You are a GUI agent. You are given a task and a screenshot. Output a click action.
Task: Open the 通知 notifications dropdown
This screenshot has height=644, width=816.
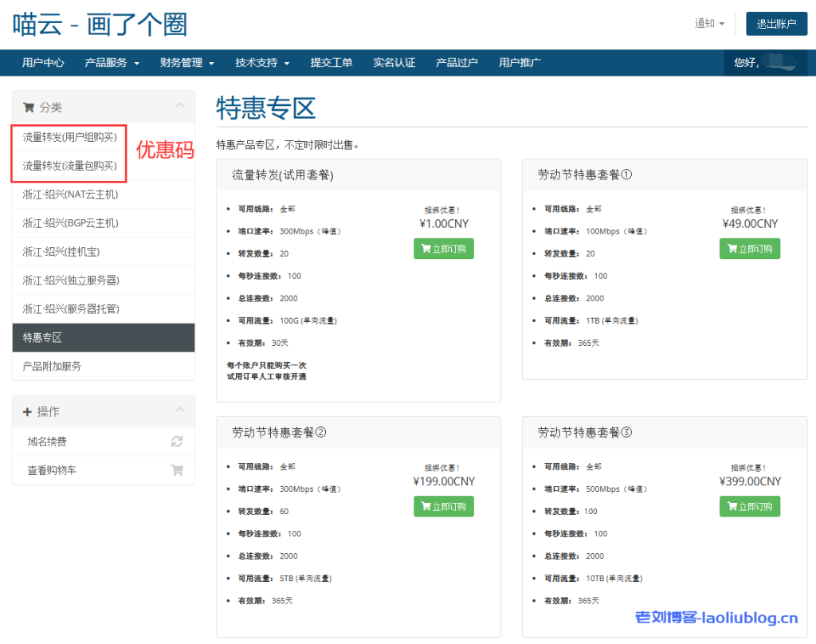[x=709, y=24]
